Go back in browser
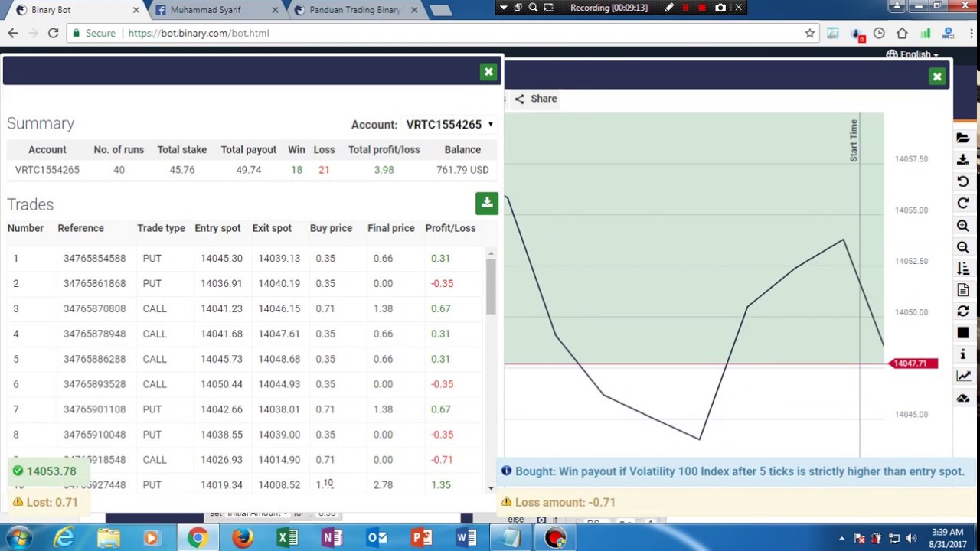 click(13, 33)
